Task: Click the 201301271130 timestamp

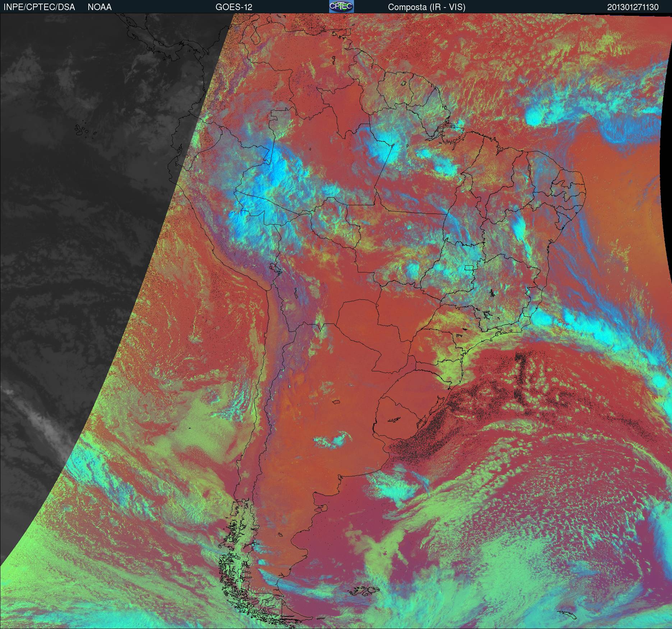Action: click(633, 7)
